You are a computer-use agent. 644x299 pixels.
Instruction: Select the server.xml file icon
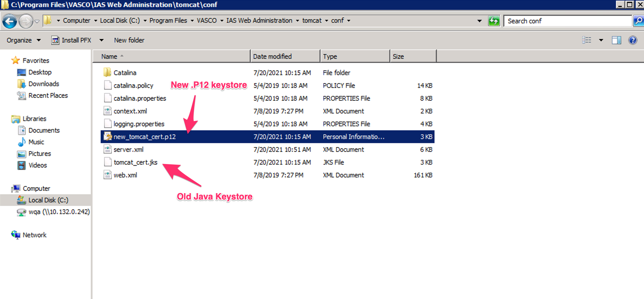click(x=108, y=149)
